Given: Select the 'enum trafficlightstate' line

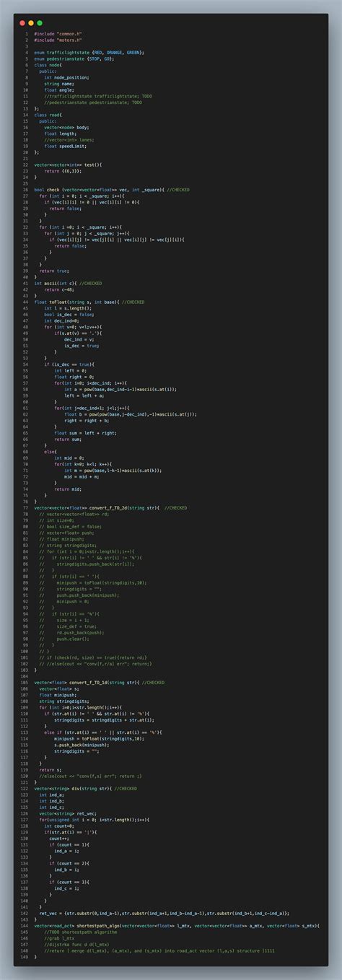Looking at the screenshot, I should tap(89, 52).
